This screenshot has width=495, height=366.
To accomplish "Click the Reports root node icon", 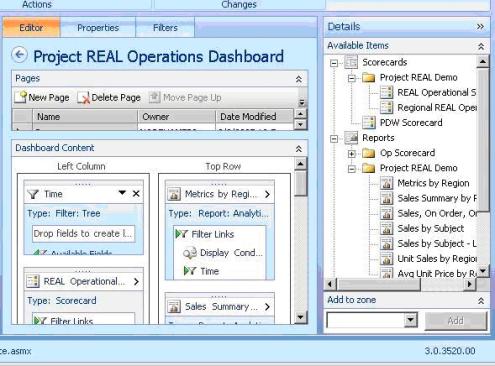I will [351, 138].
